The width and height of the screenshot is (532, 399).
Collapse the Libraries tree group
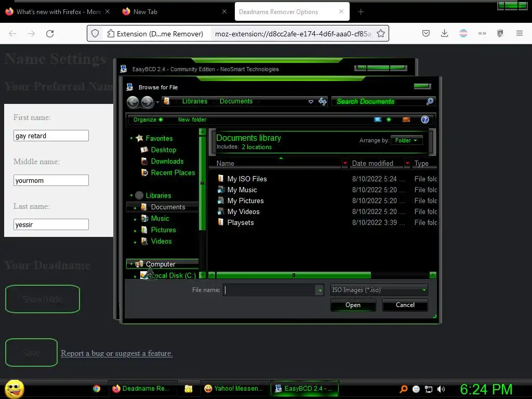click(131, 195)
